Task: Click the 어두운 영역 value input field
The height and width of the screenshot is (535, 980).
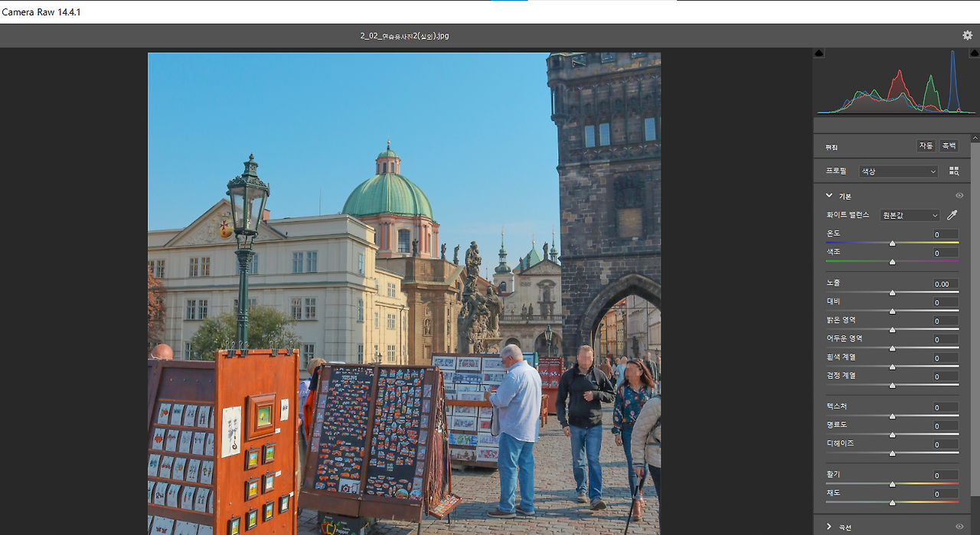Action: [x=945, y=339]
